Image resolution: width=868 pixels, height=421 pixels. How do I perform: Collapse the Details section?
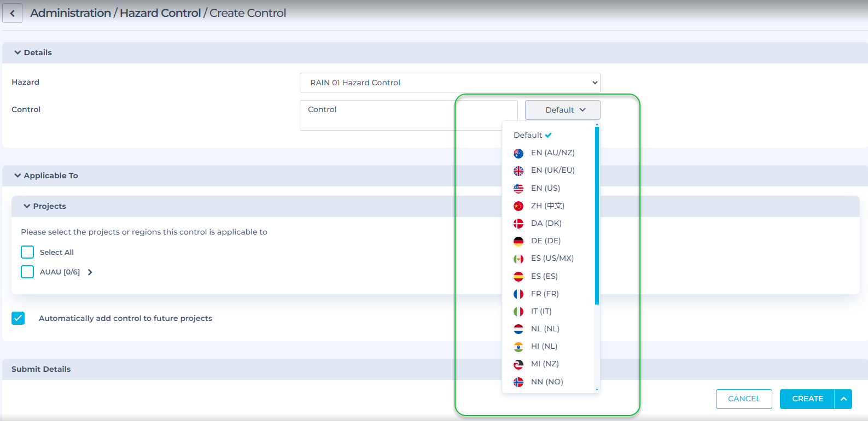click(x=18, y=52)
